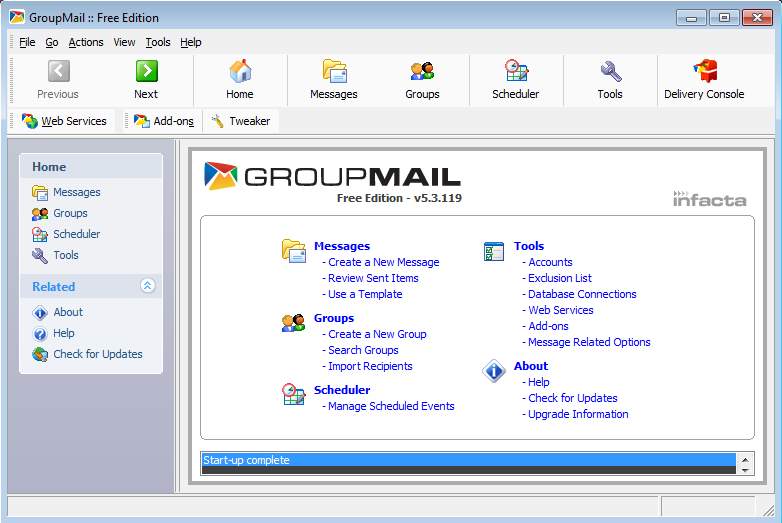Click Use a Template link

click(365, 294)
